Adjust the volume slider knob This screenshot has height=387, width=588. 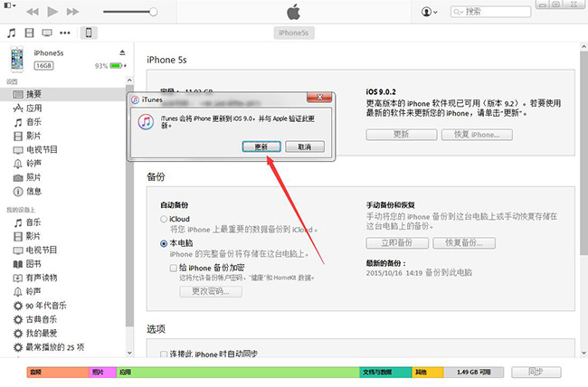pos(153,12)
